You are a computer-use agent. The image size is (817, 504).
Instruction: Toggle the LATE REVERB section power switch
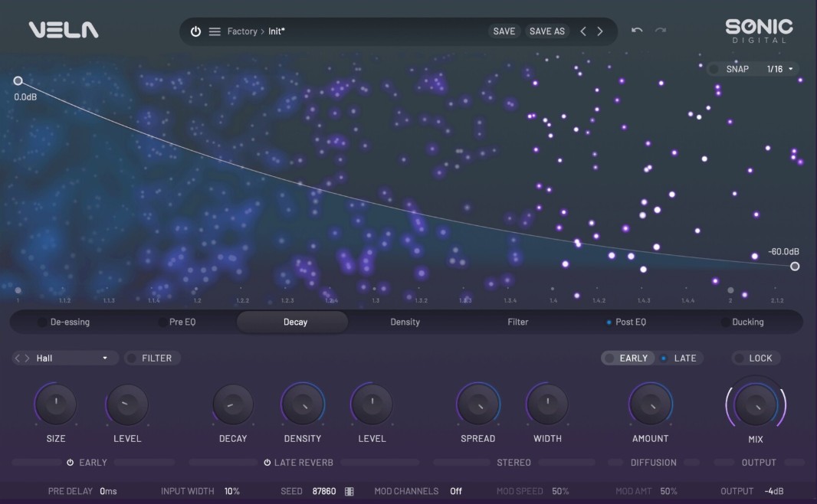click(x=267, y=462)
